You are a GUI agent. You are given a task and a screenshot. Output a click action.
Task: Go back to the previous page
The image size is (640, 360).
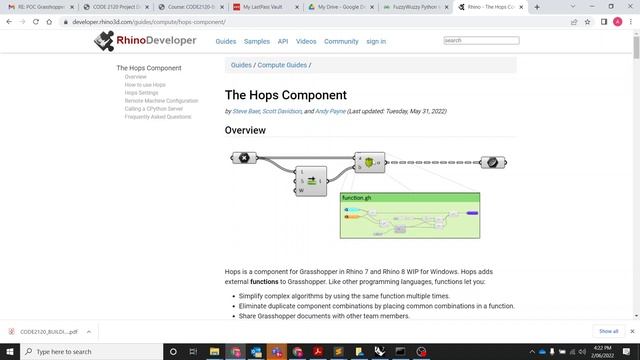[9, 22]
